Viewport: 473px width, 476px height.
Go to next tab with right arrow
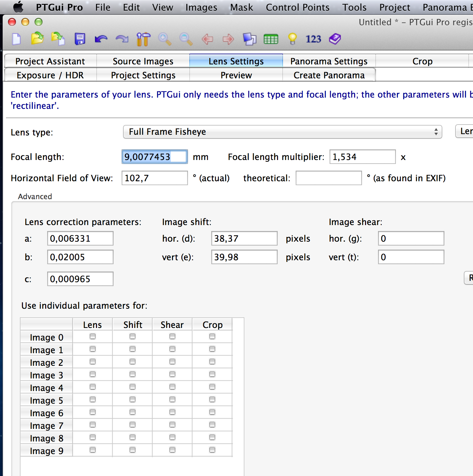click(x=228, y=39)
